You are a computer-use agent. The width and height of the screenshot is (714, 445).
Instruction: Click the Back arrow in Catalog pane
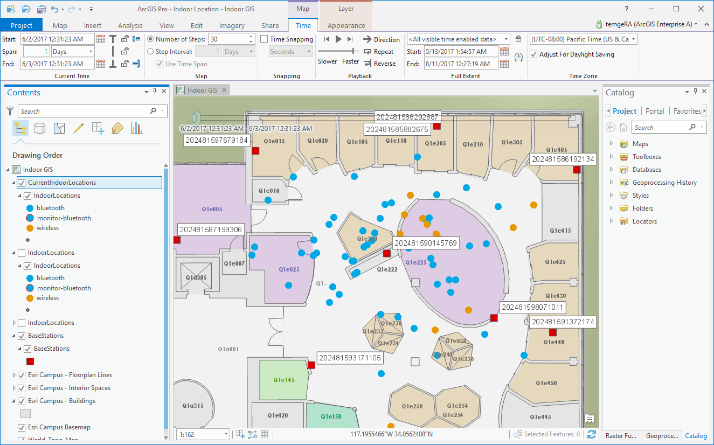pyautogui.click(x=611, y=128)
